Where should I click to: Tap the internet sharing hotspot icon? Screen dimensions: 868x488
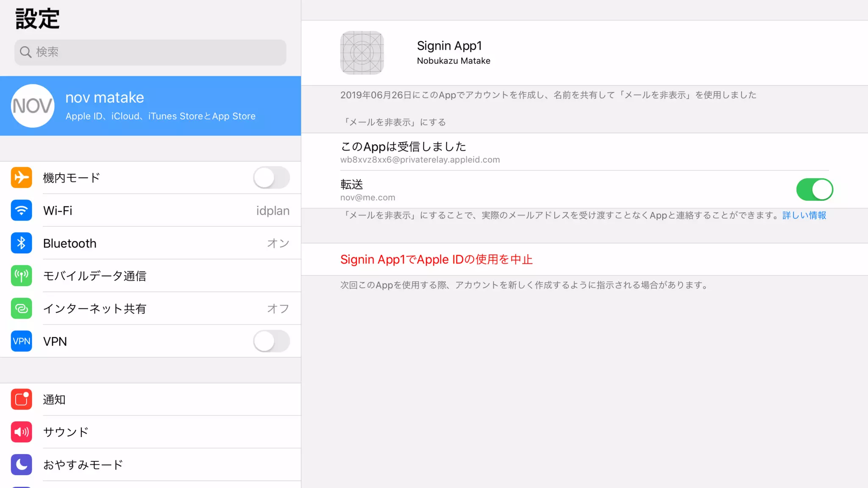point(21,308)
